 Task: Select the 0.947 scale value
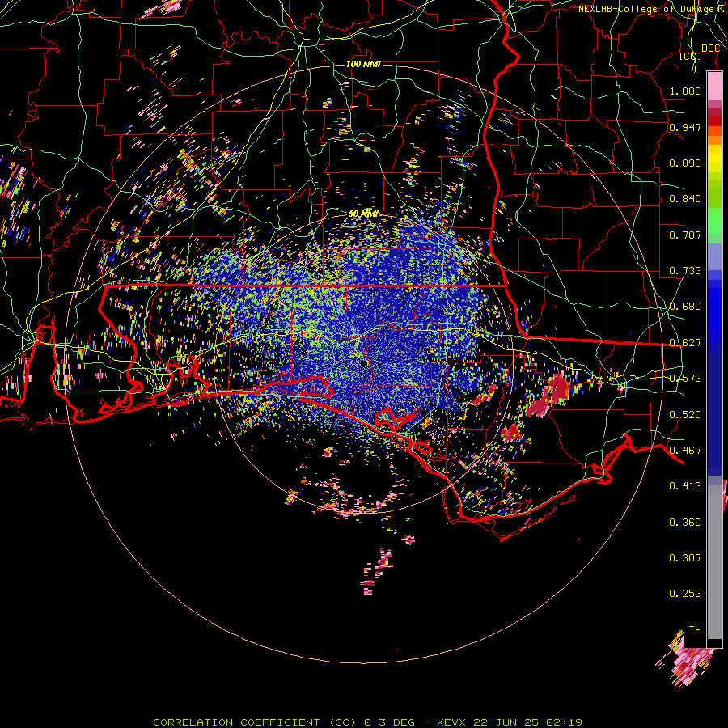[685, 127]
